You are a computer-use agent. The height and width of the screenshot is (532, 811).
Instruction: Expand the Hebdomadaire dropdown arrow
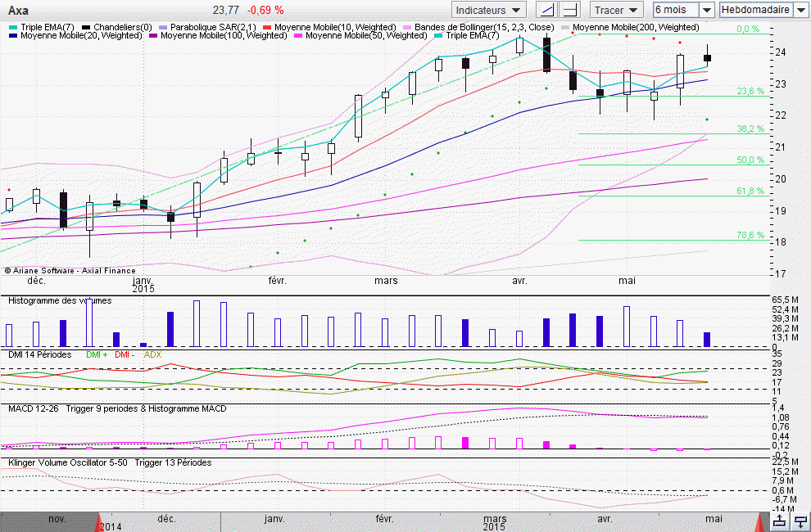800,10
